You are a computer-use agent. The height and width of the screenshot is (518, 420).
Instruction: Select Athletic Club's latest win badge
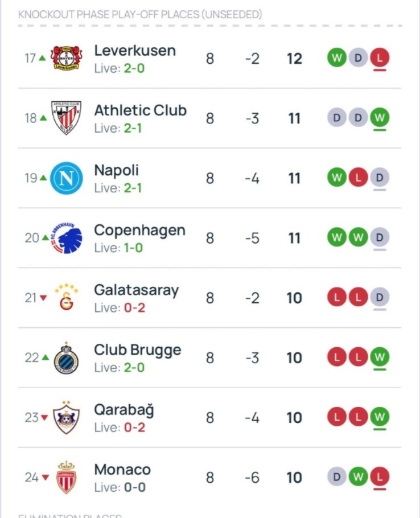coord(380,118)
